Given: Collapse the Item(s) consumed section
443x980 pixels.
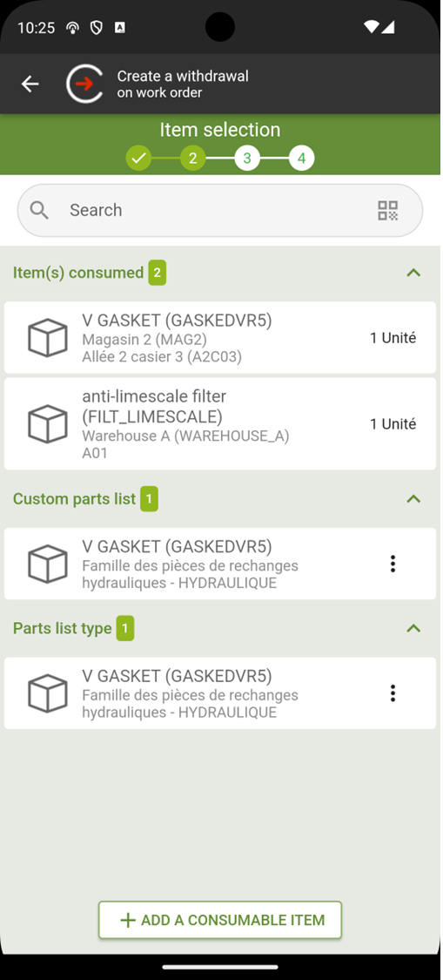Looking at the screenshot, I should 413,273.
